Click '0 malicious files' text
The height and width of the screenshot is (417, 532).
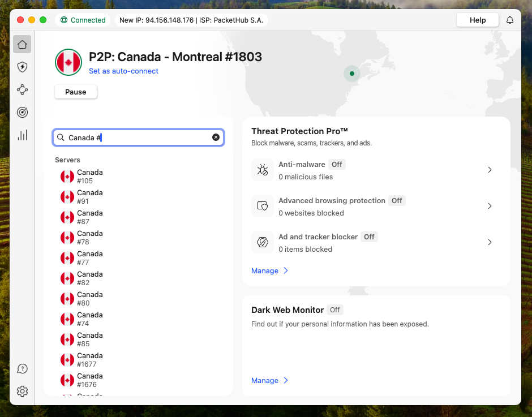306,177
